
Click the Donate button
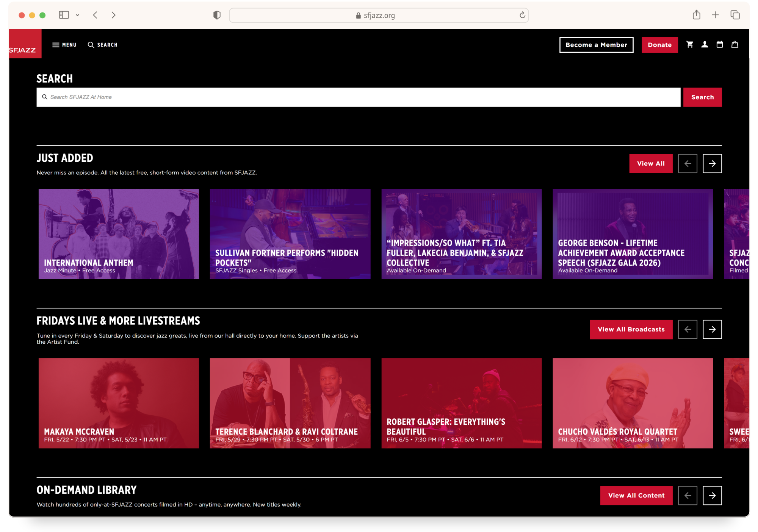659,45
